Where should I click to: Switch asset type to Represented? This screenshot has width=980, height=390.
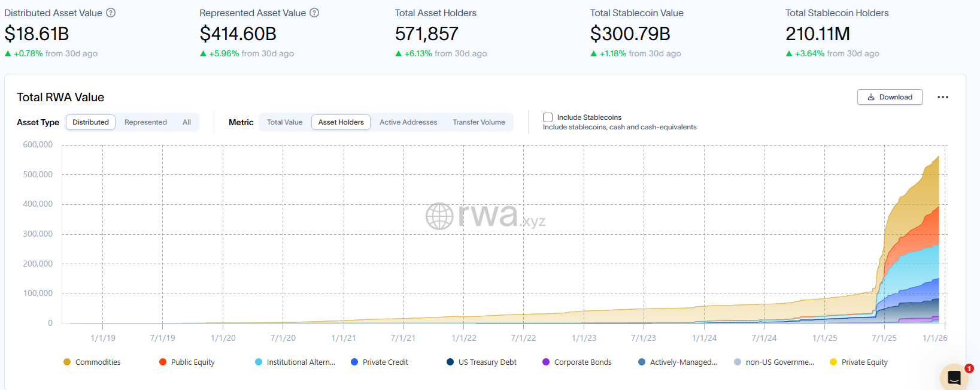tap(145, 122)
